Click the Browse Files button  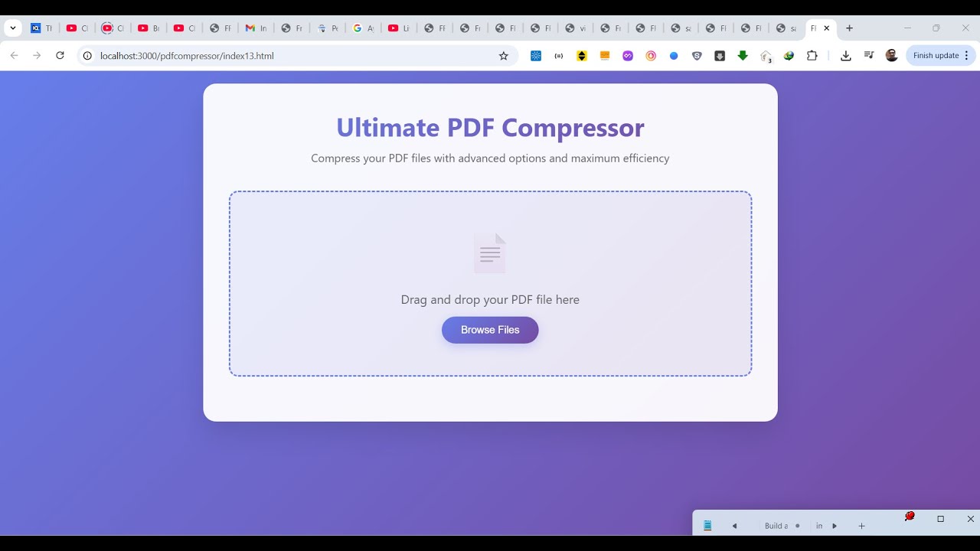pos(490,330)
